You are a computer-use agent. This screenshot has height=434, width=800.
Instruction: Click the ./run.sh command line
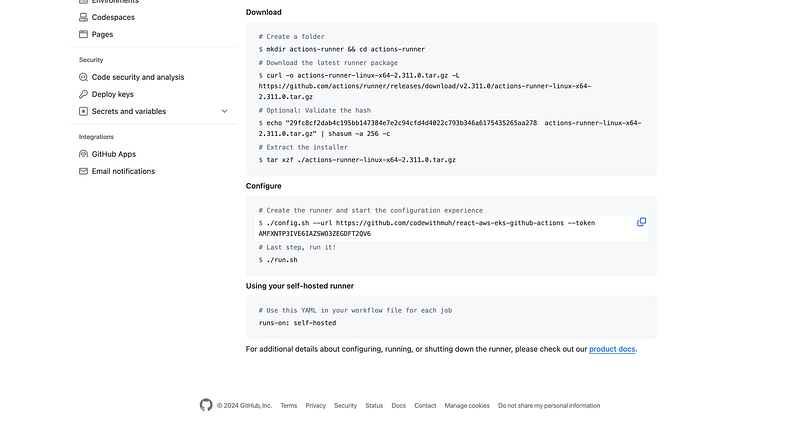coord(282,259)
